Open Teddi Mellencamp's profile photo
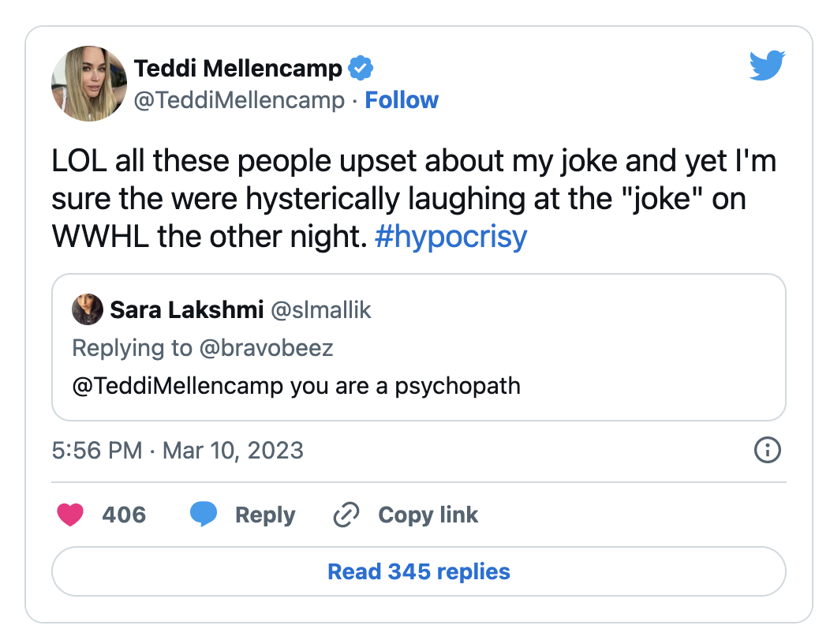The width and height of the screenshot is (830, 644). pos(89,84)
